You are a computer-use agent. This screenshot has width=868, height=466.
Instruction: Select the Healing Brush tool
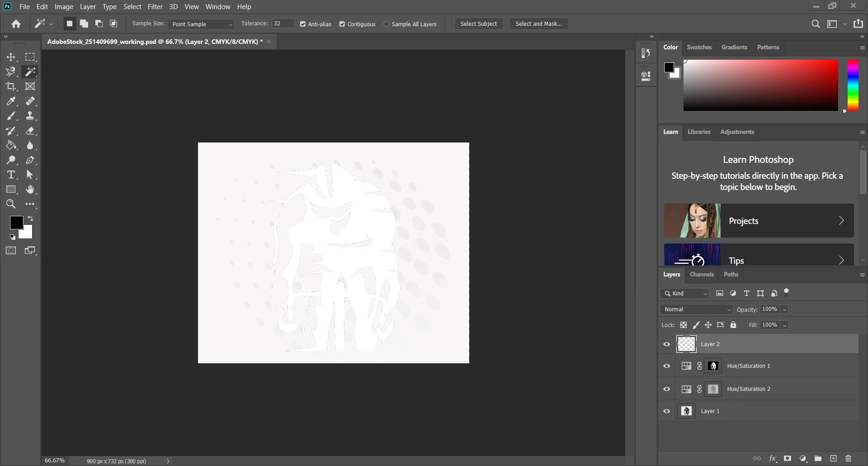(x=30, y=101)
